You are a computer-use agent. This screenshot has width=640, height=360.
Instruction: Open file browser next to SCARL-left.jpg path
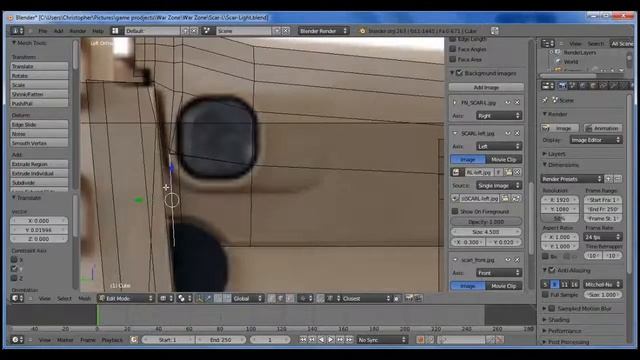click(505, 198)
